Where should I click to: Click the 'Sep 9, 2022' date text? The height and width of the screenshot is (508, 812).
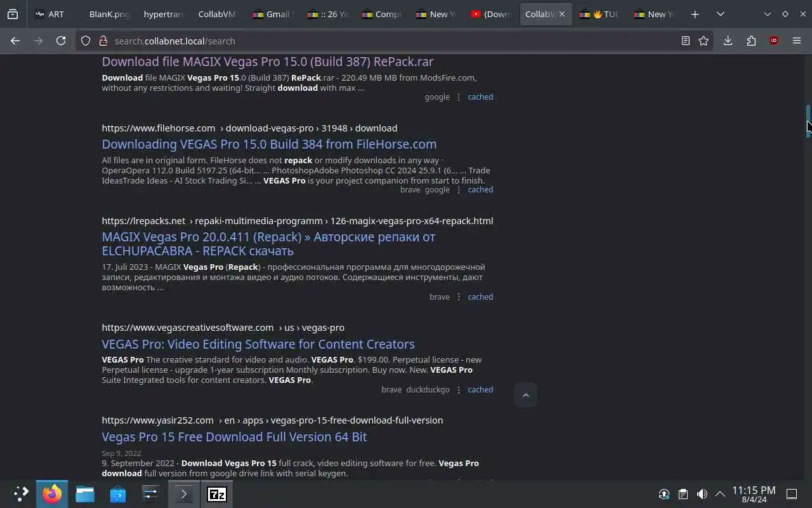click(x=121, y=453)
